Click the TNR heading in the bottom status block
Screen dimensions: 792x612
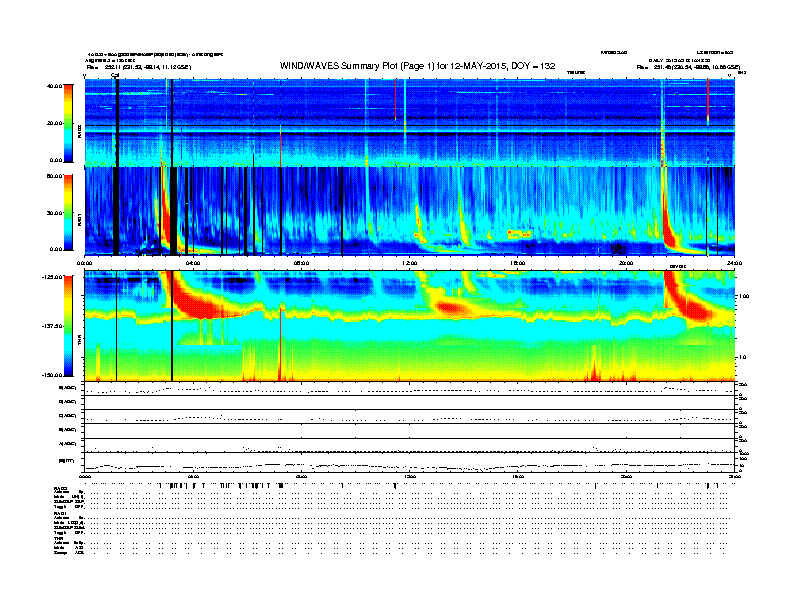click(x=58, y=538)
